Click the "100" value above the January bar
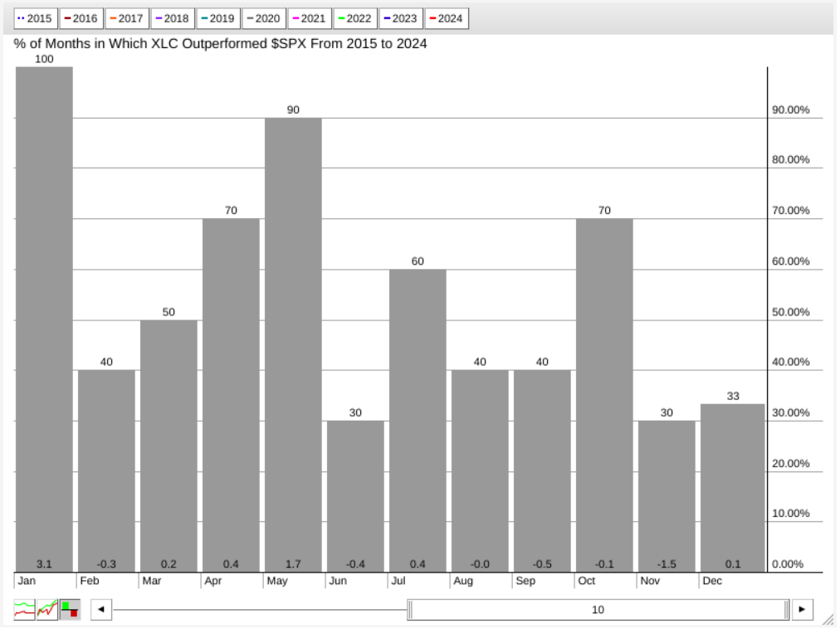 point(45,60)
